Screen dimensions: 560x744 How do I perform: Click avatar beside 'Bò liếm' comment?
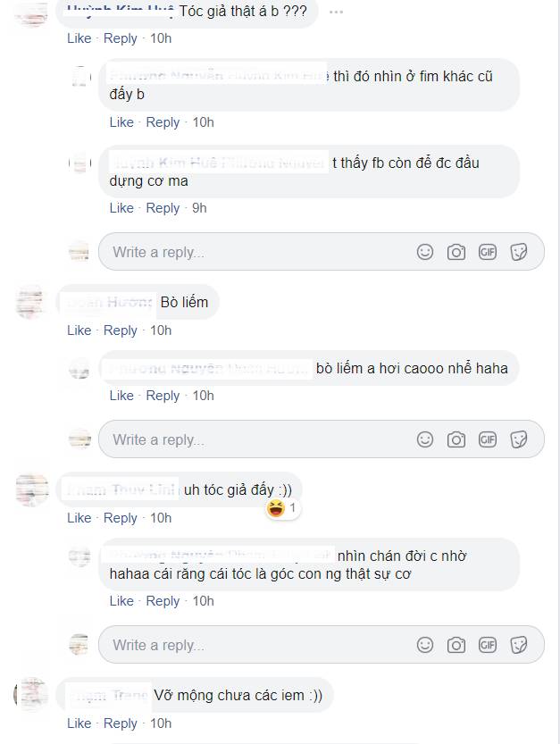[30, 304]
